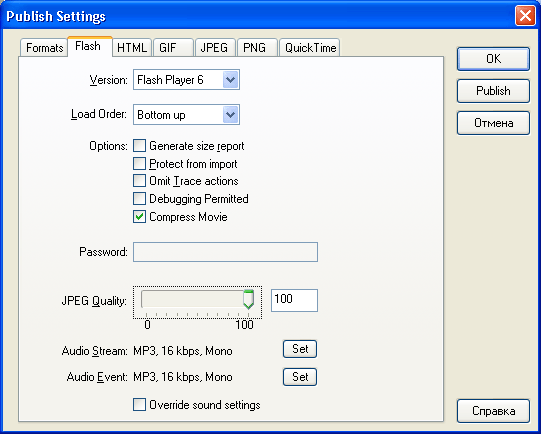541x434 pixels.
Task: Uncheck the Compress Movie checkbox
Action: [139, 217]
